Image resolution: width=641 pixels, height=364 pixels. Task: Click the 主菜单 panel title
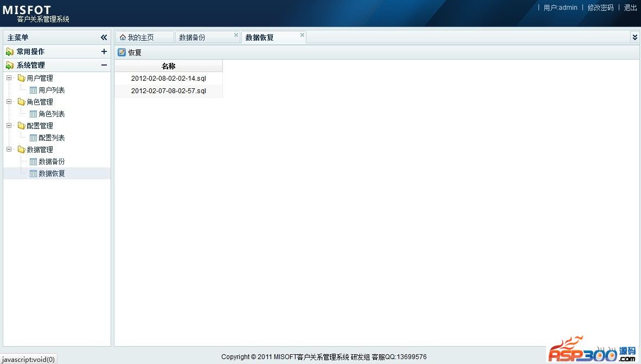click(x=18, y=37)
